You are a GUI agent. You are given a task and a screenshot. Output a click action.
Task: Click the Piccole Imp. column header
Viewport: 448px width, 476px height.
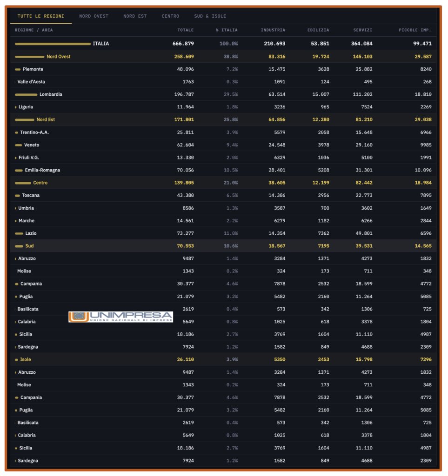point(415,30)
